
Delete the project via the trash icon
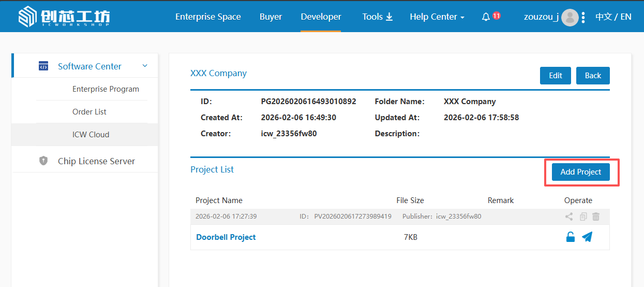(x=596, y=217)
